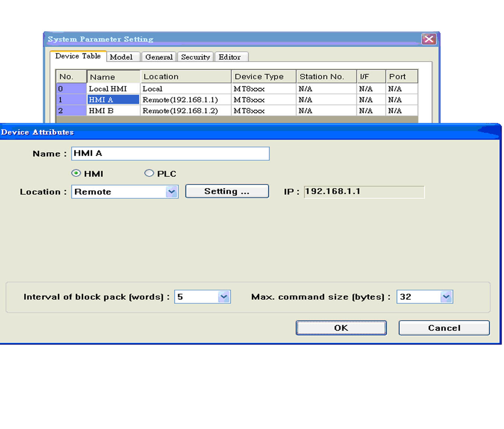Select the HMI B device row

point(101,111)
